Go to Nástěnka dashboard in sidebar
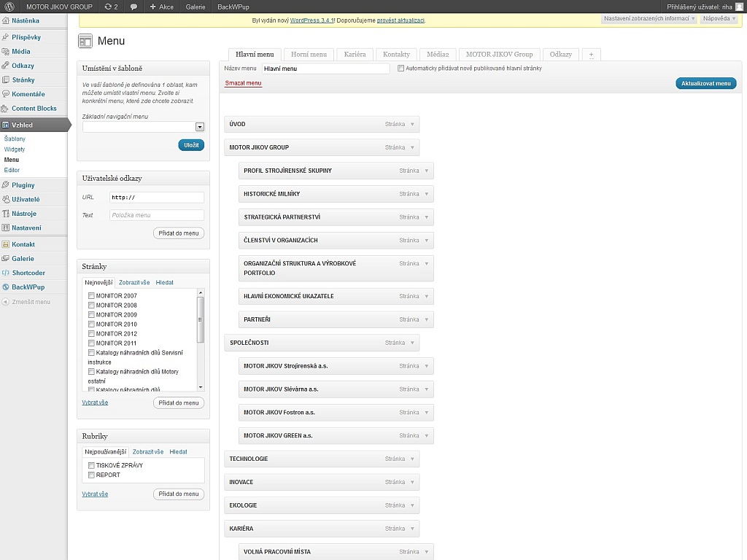Viewport: 747px width, 560px height. pos(25,20)
